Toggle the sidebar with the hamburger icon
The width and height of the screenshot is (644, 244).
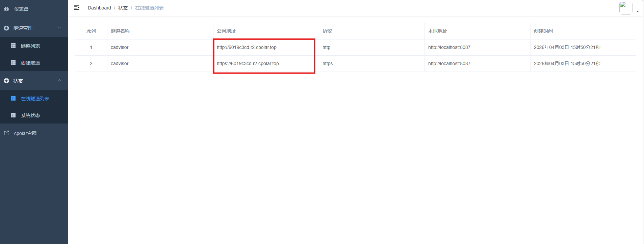tap(77, 7)
